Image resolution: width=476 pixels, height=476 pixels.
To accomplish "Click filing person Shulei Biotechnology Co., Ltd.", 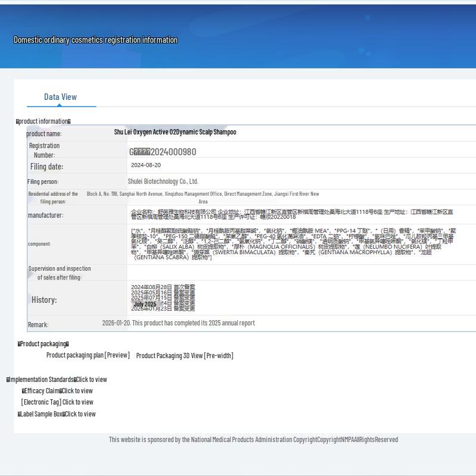I will click(x=163, y=181).
